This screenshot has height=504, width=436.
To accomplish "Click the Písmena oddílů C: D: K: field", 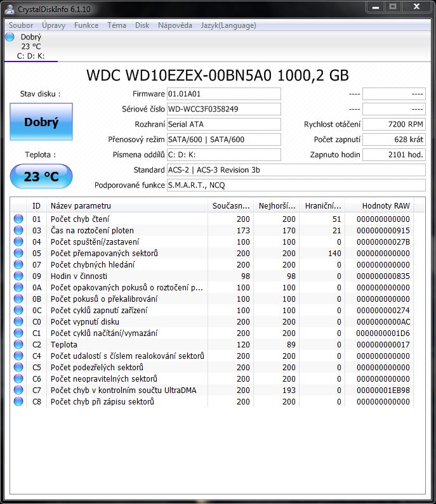I will 224,155.
